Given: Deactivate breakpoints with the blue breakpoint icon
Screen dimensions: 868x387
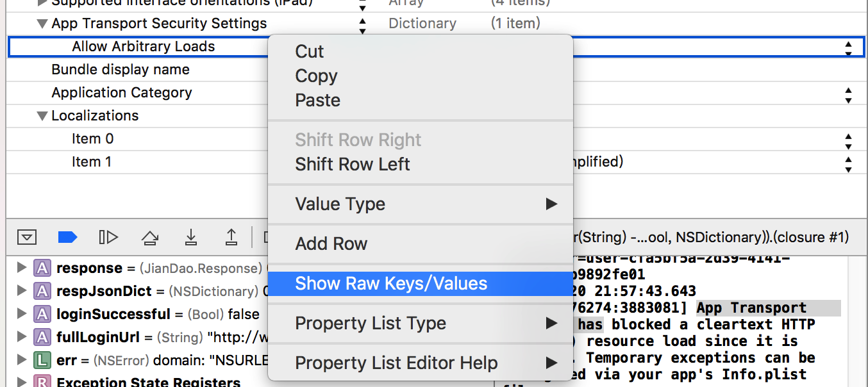Looking at the screenshot, I should click(x=67, y=237).
